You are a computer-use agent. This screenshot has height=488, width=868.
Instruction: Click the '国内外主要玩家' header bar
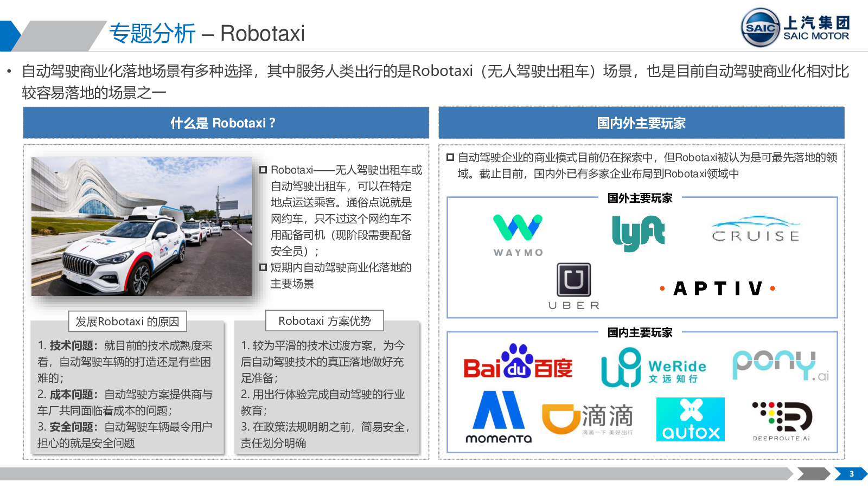641,123
